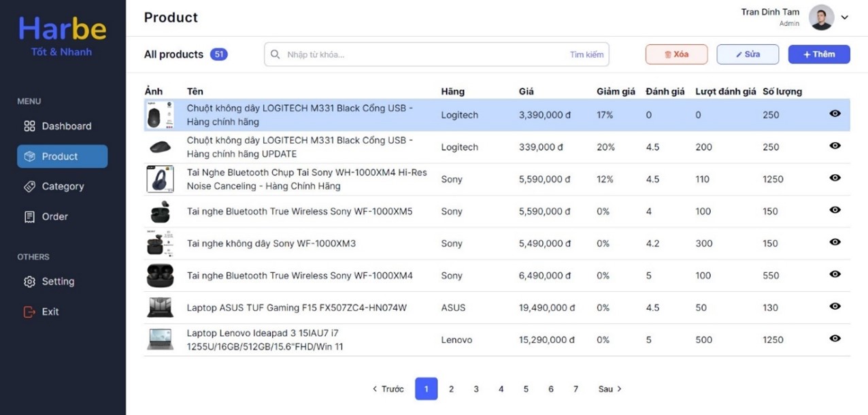Image resolution: width=868 pixels, height=415 pixels.
Task: Click the Tran Dinh Tam username
Action: (770, 12)
